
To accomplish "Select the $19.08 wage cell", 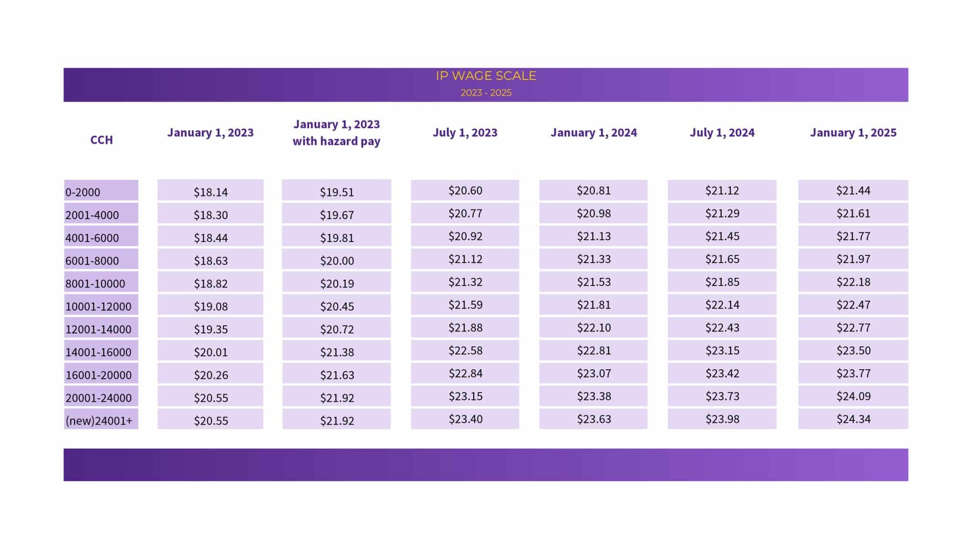I will [x=211, y=306].
